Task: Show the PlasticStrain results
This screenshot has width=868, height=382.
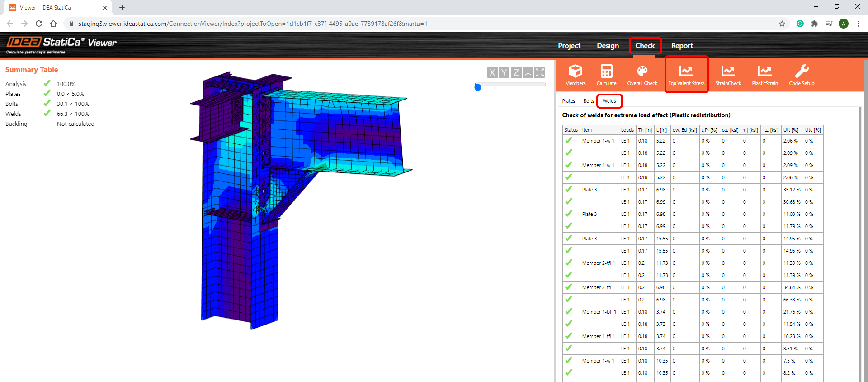Action: coord(764,75)
